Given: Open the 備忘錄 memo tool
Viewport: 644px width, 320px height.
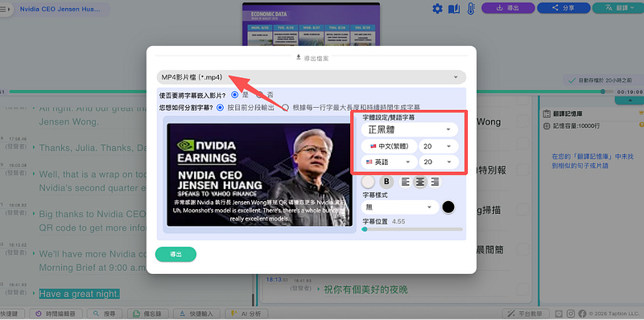Looking at the screenshot, I should tap(149, 314).
